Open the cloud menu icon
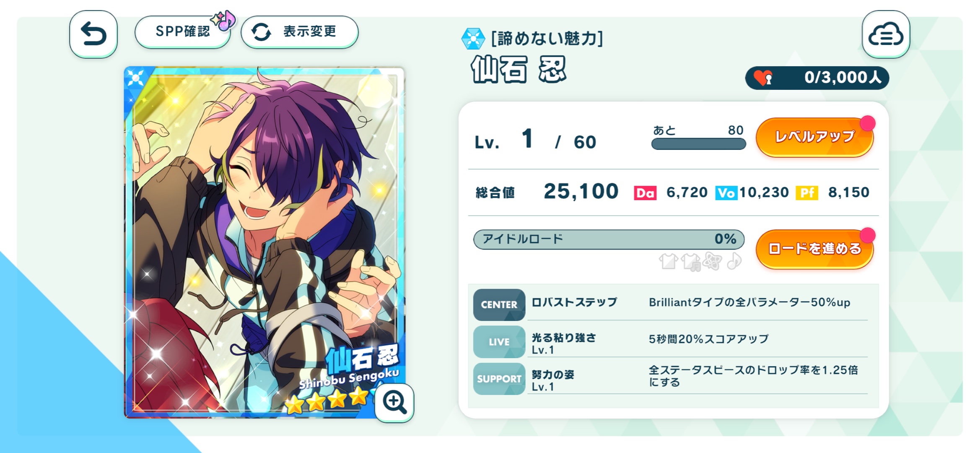The height and width of the screenshot is (453, 980). click(x=886, y=34)
